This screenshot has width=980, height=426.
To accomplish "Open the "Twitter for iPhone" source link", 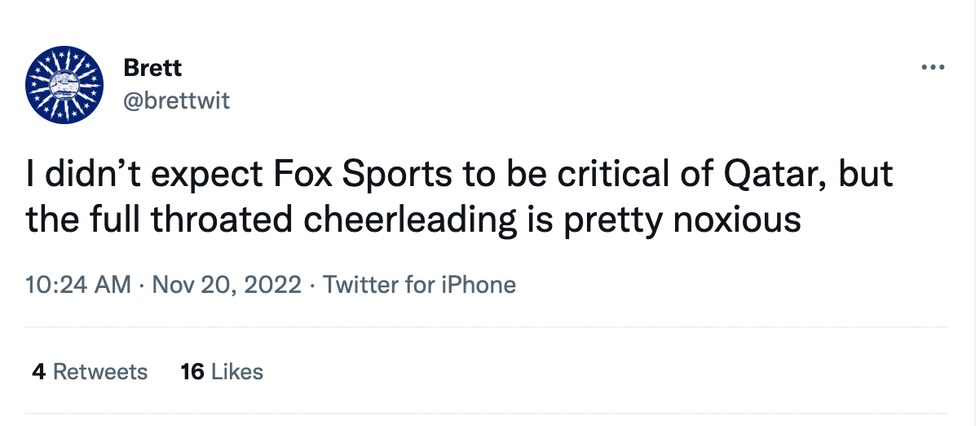I will tap(420, 284).
